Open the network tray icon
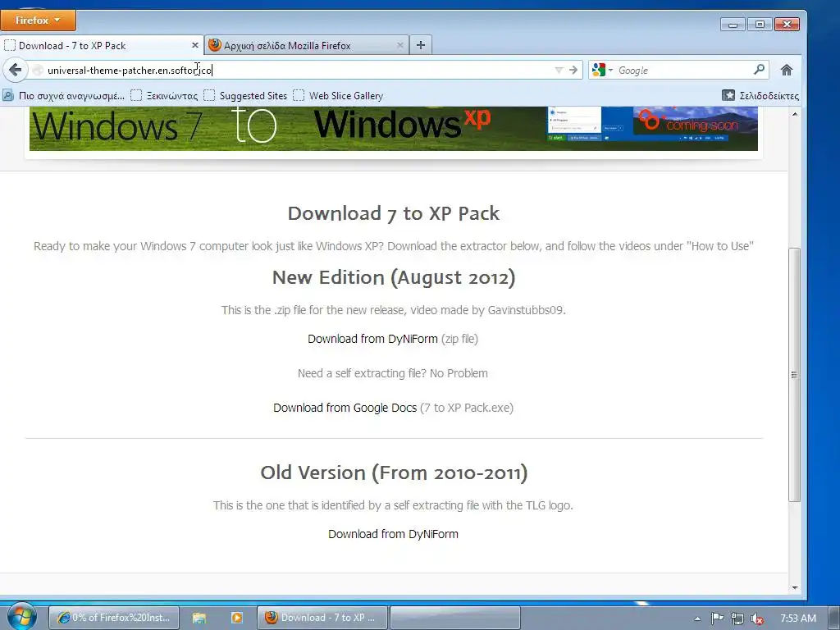Screen dimensions: 840x630 coord(737,619)
